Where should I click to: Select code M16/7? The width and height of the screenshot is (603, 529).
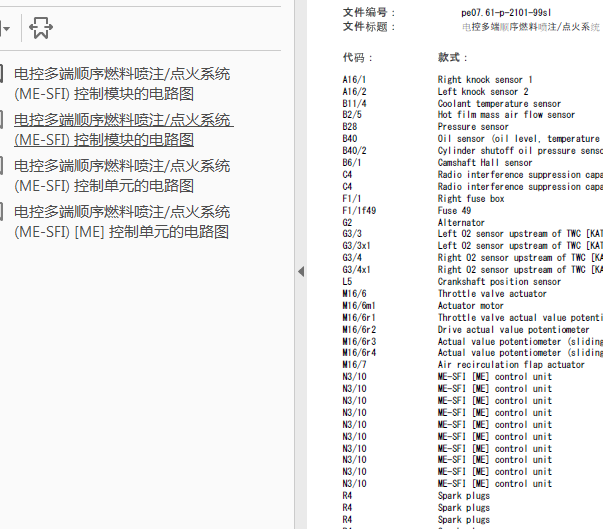[355, 364]
